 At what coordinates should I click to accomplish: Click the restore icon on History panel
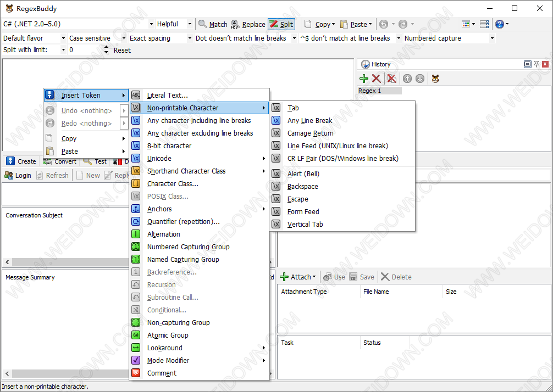tap(528, 64)
